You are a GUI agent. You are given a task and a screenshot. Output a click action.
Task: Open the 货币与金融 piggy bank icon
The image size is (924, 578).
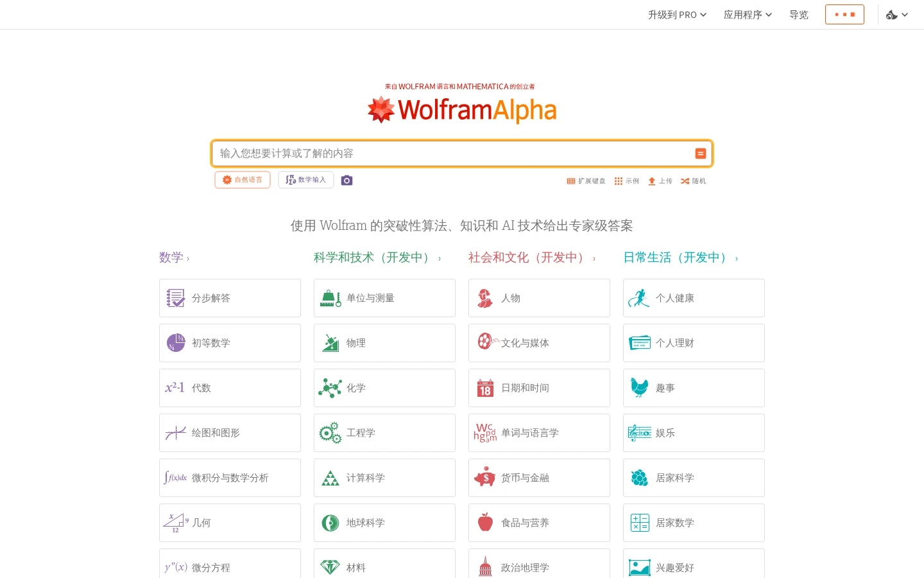[x=485, y=478]
